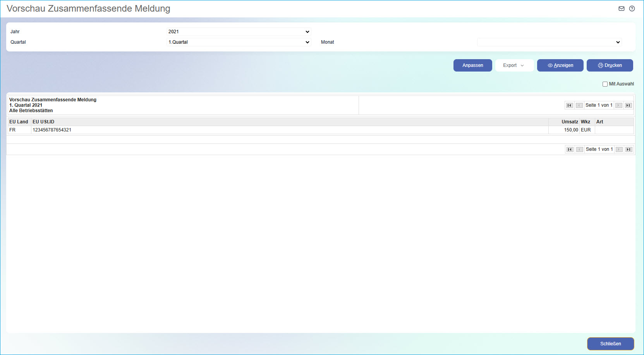Click the Umsatz column header
Screen dimensions: 644x355
tap(570, 122)
